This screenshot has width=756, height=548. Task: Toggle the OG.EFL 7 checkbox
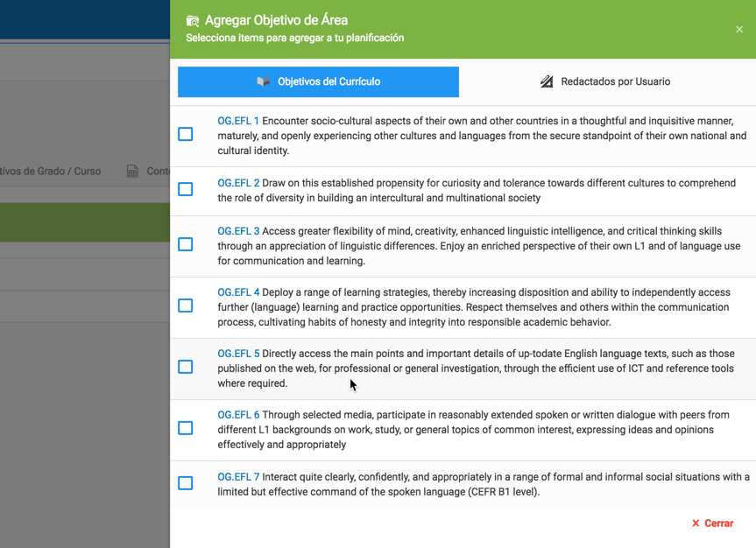[x=185, y=483]
